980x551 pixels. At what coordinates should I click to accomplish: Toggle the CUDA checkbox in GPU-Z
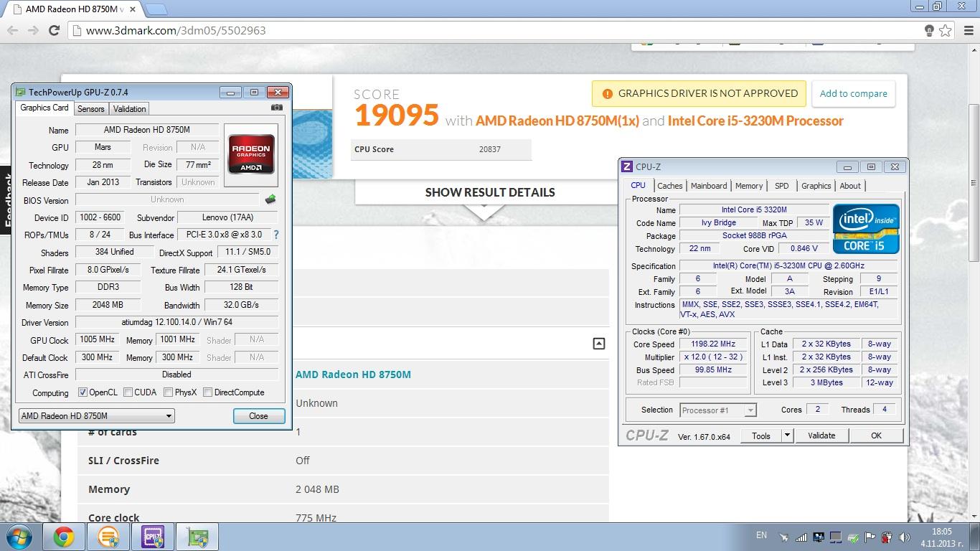point(128,392)
